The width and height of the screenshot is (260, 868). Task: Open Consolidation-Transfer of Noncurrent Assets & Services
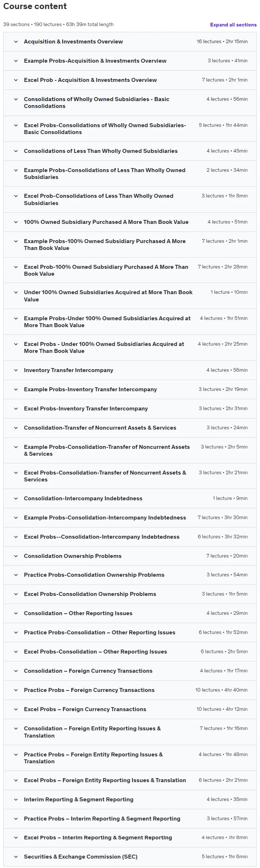(130, 428)
